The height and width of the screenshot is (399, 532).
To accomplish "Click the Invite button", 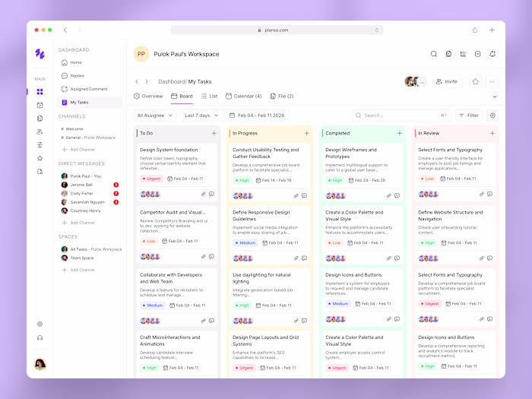I will 447,81.
